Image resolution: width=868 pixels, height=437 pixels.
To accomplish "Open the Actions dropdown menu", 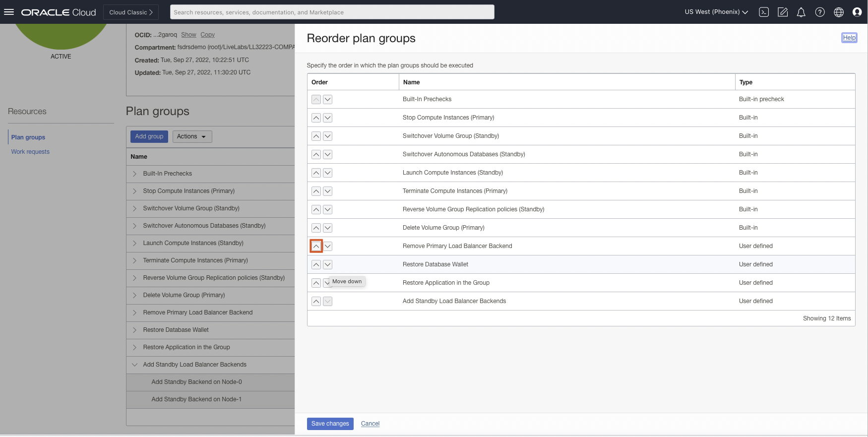I will 192,136.
